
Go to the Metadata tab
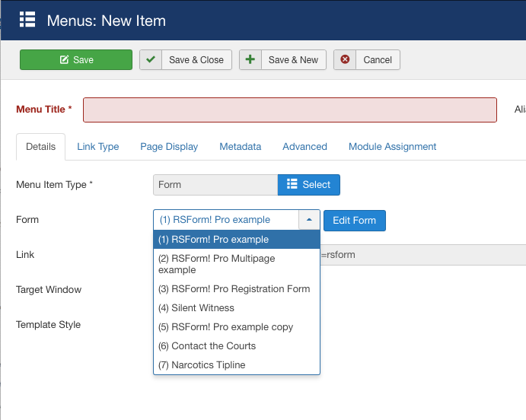tap(240, 147)
